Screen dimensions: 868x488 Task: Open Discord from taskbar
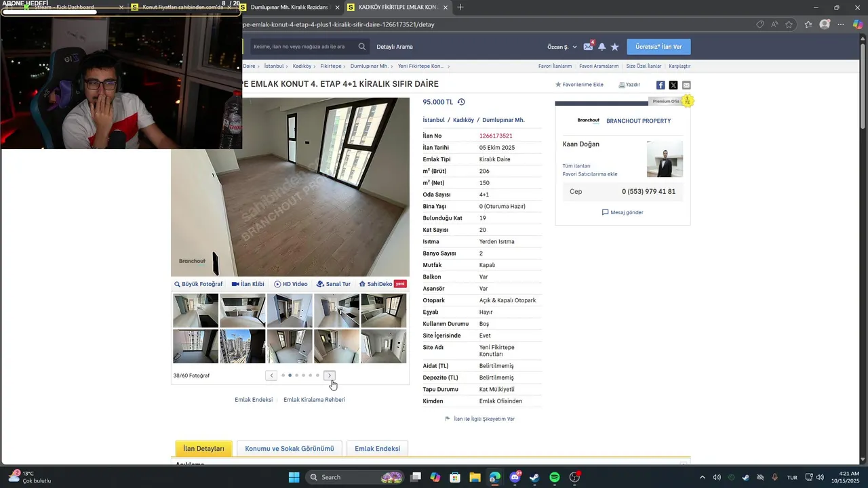click(515, 477)
